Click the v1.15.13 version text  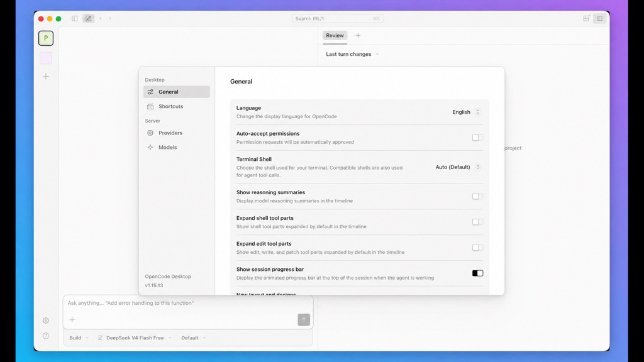(154, 285)
